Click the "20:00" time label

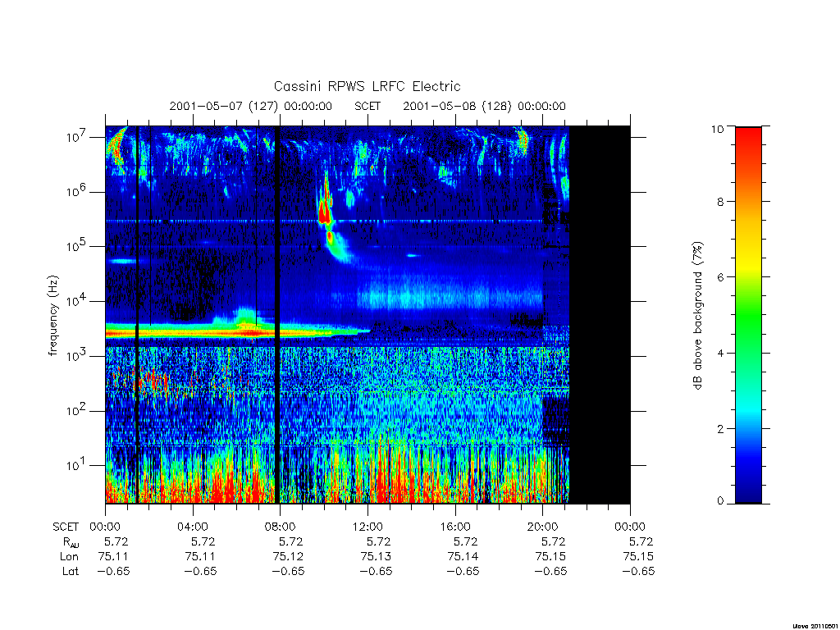542,527
